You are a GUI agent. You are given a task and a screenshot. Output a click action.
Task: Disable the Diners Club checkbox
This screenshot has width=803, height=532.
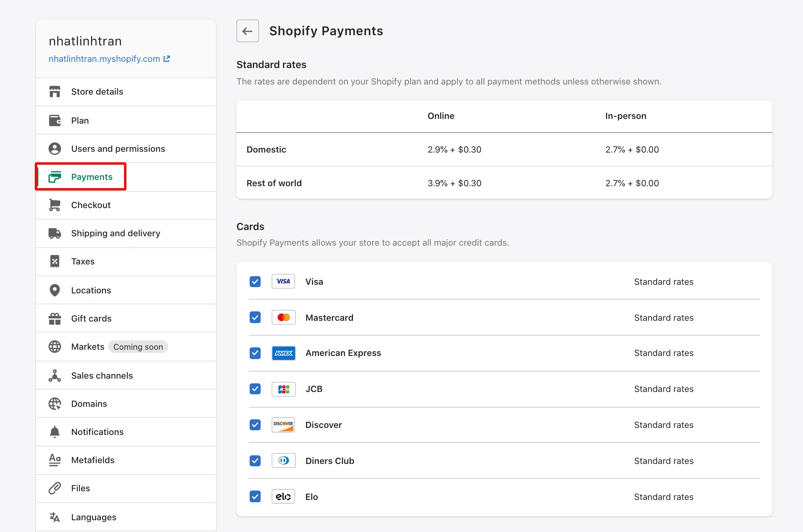(255, 461)
